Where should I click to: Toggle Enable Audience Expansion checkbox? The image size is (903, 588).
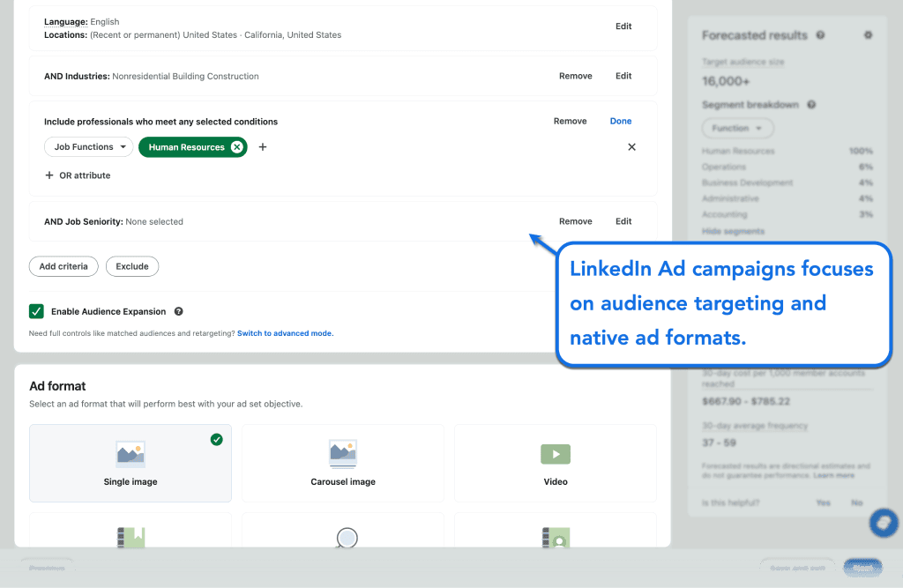pos(36,311)
